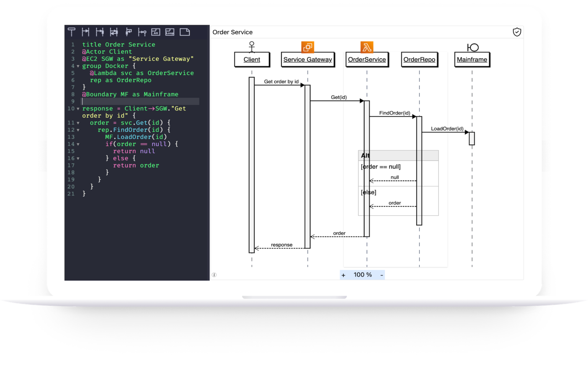This screenshot has height=371, width=588.
Task: Insert a Loop fragment
Action: click(x=170, y=32)
